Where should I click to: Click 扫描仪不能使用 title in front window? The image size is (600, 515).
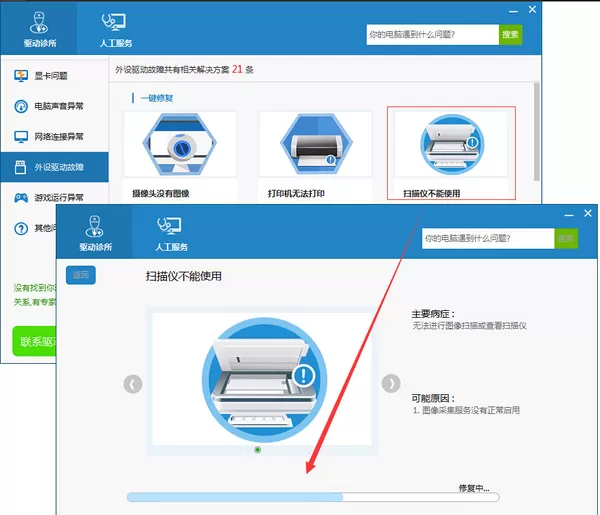[183, 276]
